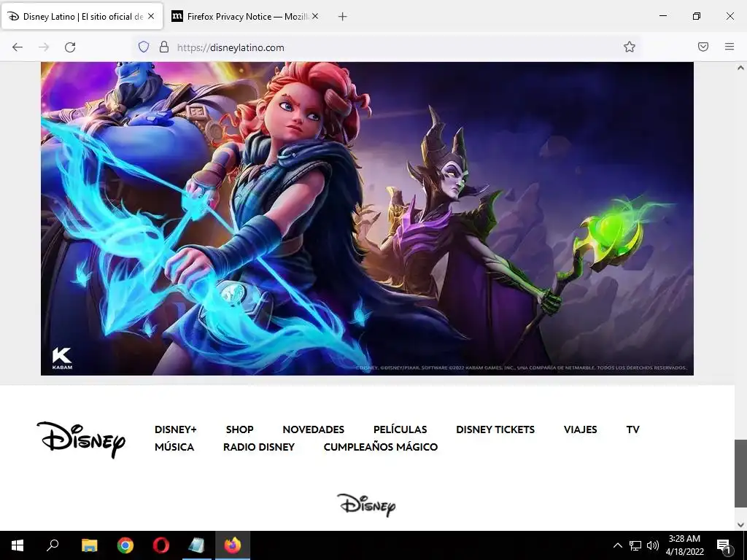Restore down the Firefox window
This screenshot has height=560, width=747.
(x=697, y=16)
